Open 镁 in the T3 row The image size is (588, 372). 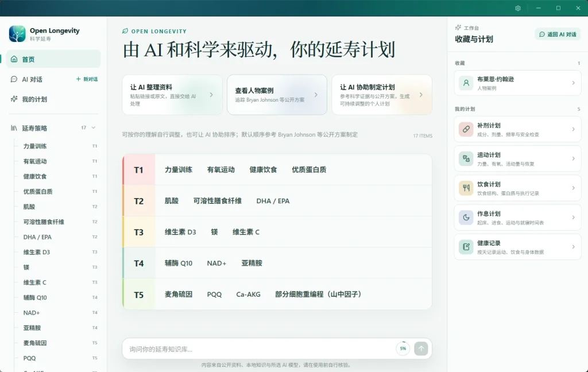click(x=214, y=232)
